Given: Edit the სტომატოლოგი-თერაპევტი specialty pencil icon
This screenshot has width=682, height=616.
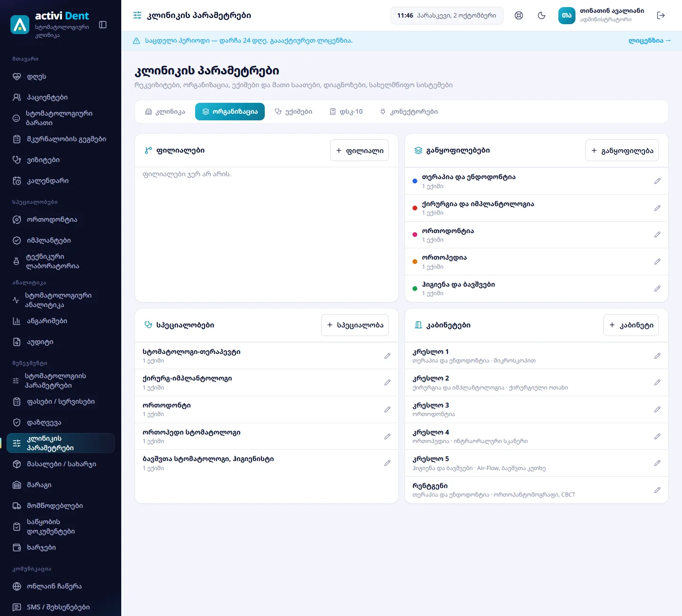Looking at the screenshot, I should pos(387,356).
